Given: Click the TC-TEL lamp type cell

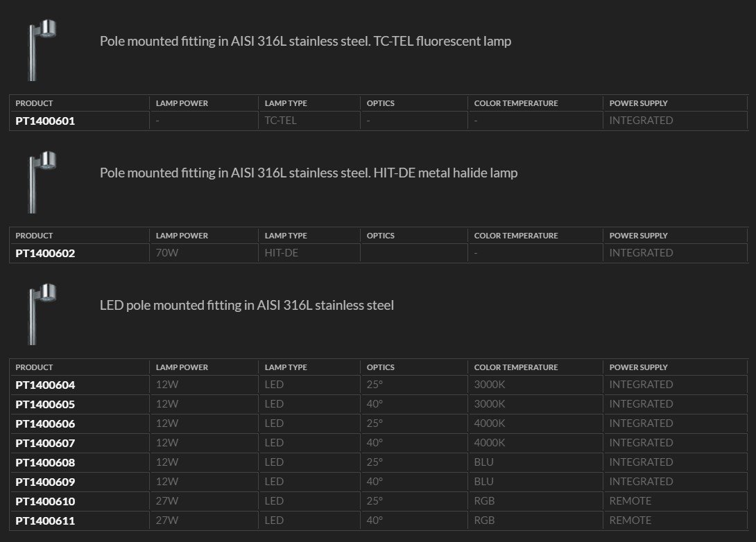Looking at the screenshot, I should click(x=281, y=121).
